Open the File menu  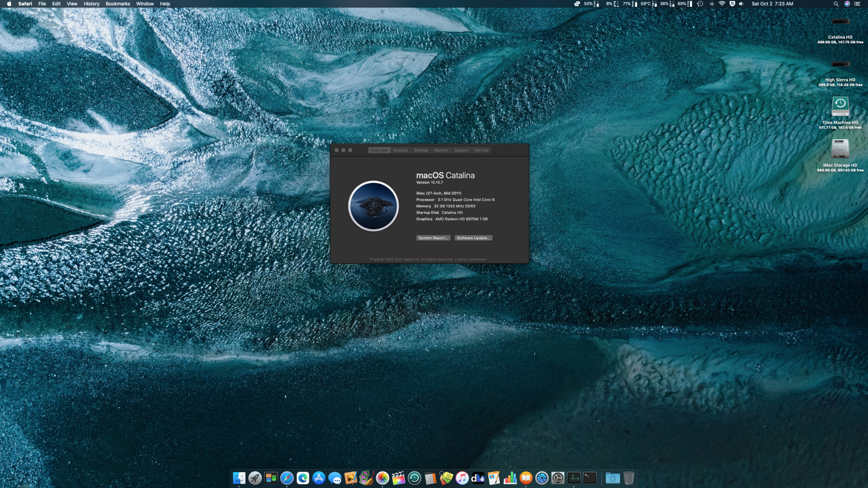point(42,4)
